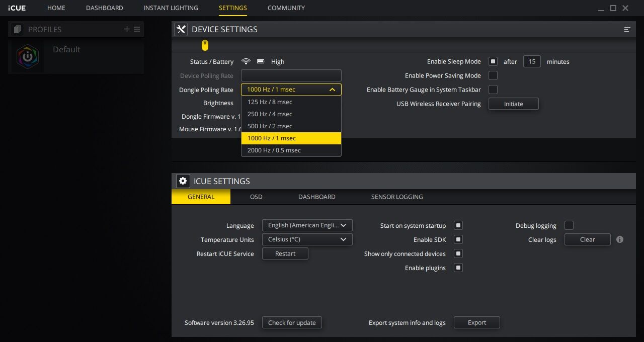644x342 pixels.
Task: Toggle the Debug logging checkbox
Action: click(569, 225)
